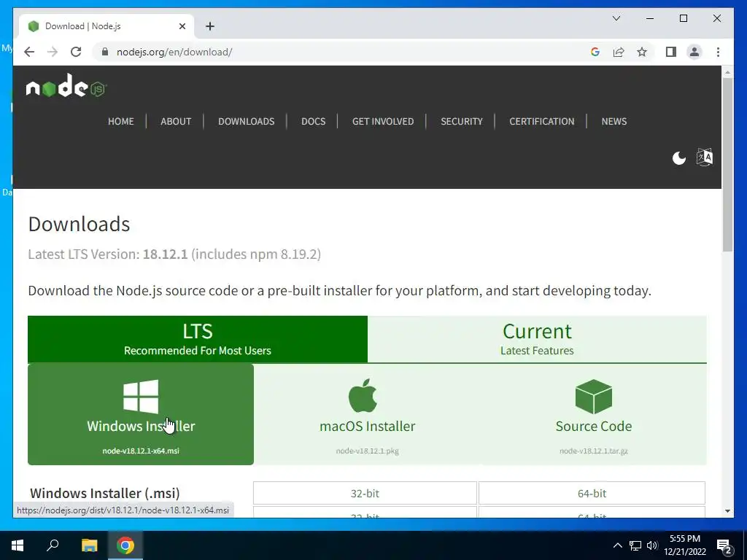Open the notification center icon
This screenshot has width=747, height=560.
[x=724, y=546]
